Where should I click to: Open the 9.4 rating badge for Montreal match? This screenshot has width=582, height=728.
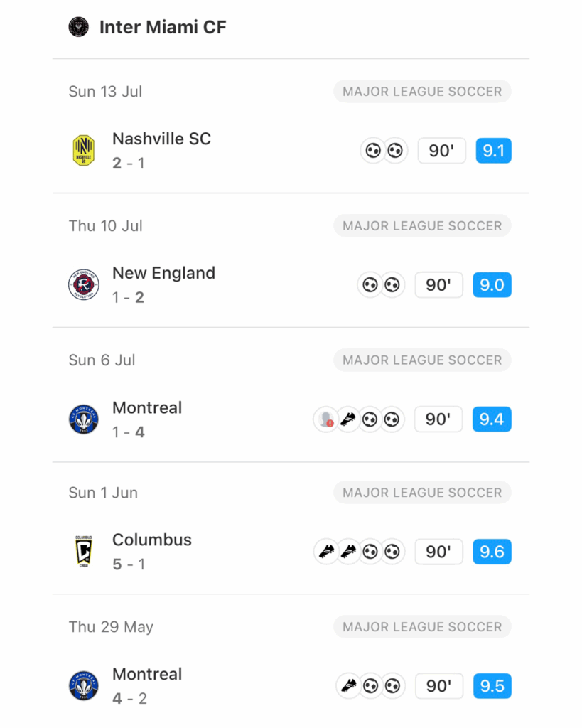[x=492, y=419]
